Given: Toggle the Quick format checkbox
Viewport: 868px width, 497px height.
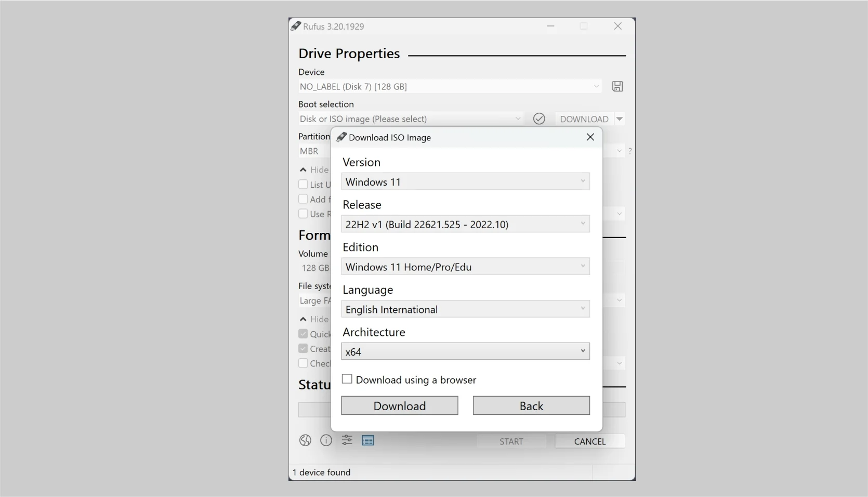Looking at the screenshot, I should 303,334.
